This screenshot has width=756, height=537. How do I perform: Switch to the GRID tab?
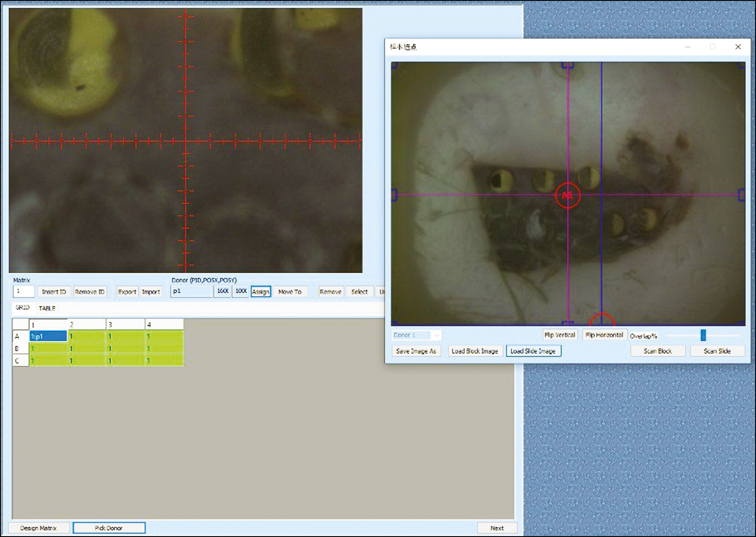click(x=22, y=308)
